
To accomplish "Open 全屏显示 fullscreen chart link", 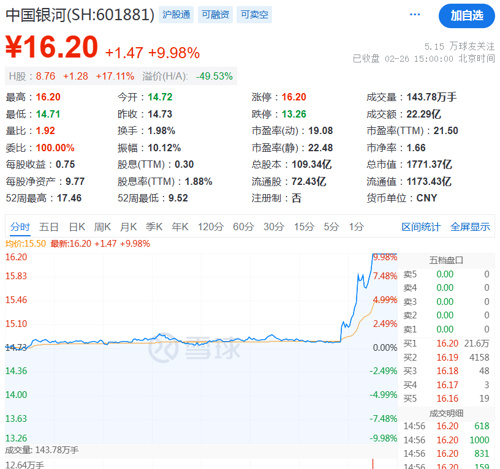I will pyautogui.click(x=470, y=227).
